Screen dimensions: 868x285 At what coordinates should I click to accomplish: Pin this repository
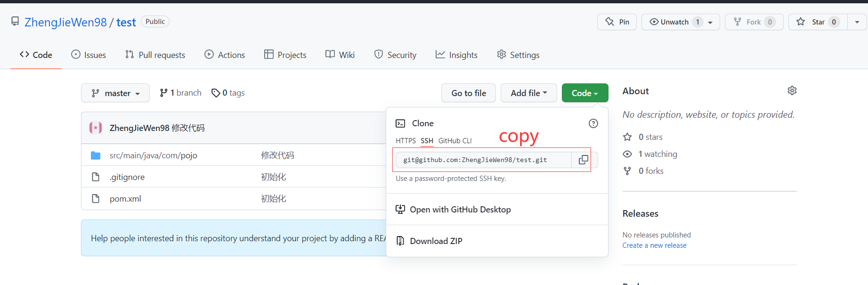[x=617, y=22]
